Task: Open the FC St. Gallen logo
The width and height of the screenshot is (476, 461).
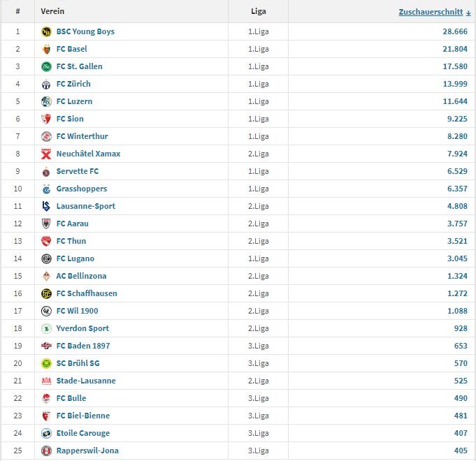Action: coord(46,66)
